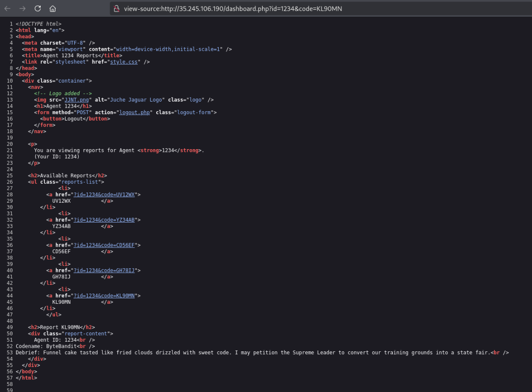
Task: Click the 'Agent ID: 1234' report line
Action: 55,340
